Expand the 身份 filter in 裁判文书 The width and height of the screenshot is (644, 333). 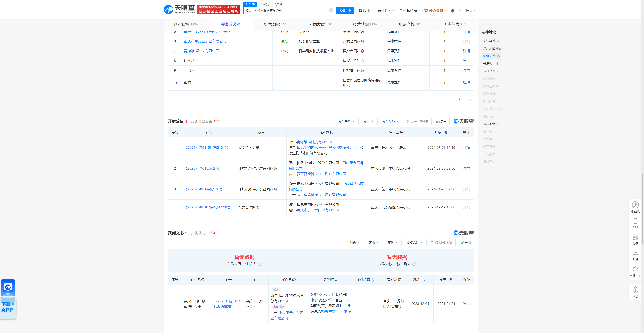click(x=355, y=243)
